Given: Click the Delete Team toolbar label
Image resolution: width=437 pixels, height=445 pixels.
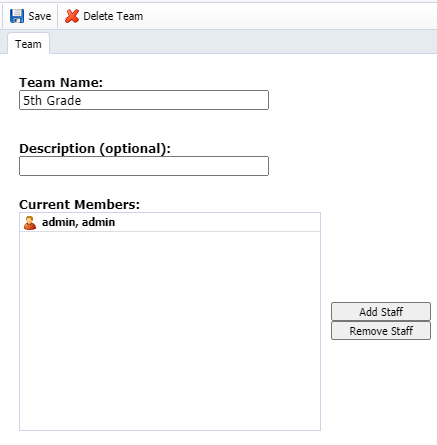Looking at the screenshot, I should (113, 16).
